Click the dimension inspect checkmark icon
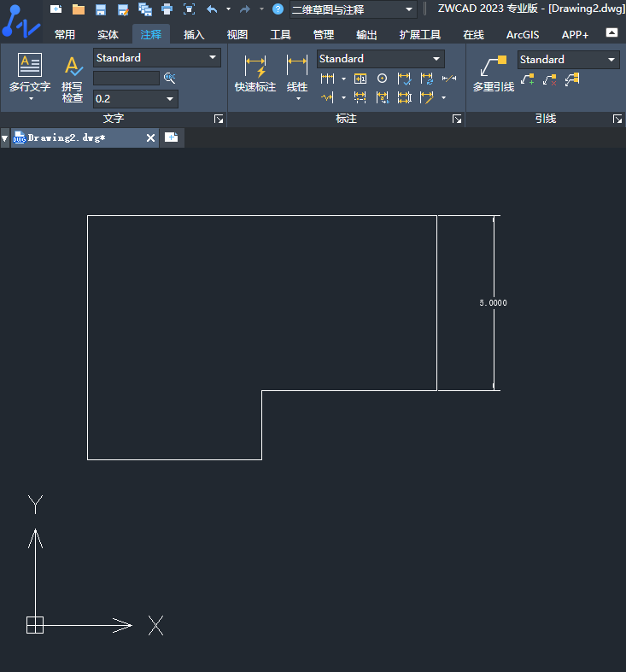 click(x=404, y=79)
